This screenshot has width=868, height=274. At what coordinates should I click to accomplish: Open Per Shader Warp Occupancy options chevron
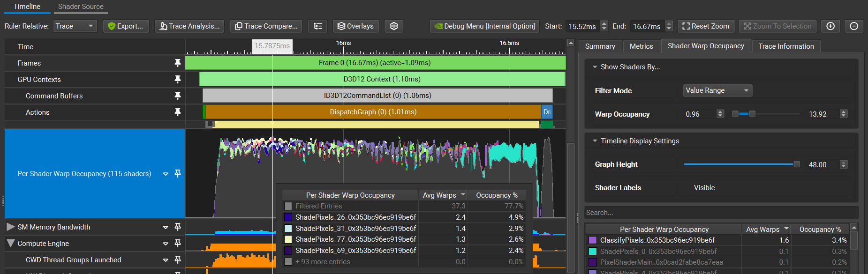pos(166,174)
